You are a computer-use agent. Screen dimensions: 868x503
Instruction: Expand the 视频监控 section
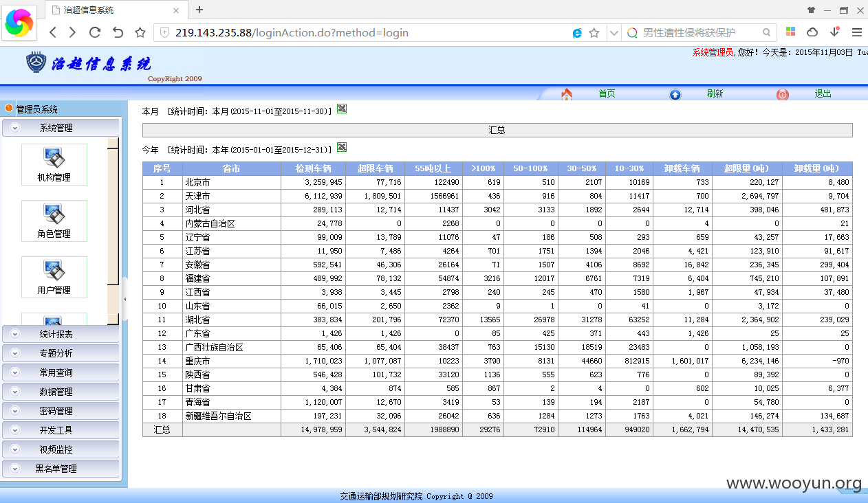click(x=61, y=449)
